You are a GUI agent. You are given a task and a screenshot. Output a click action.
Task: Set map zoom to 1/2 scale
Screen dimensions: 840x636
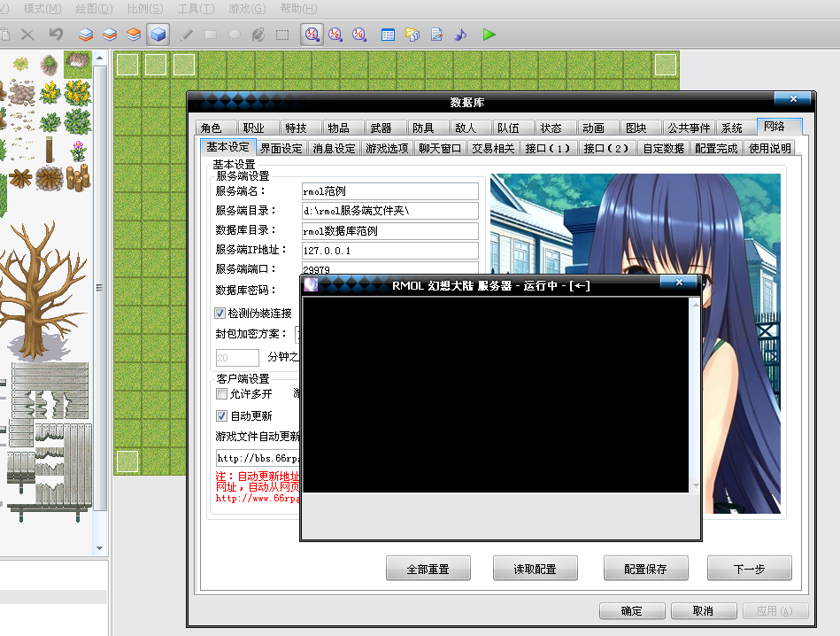[x=335, y=35]
